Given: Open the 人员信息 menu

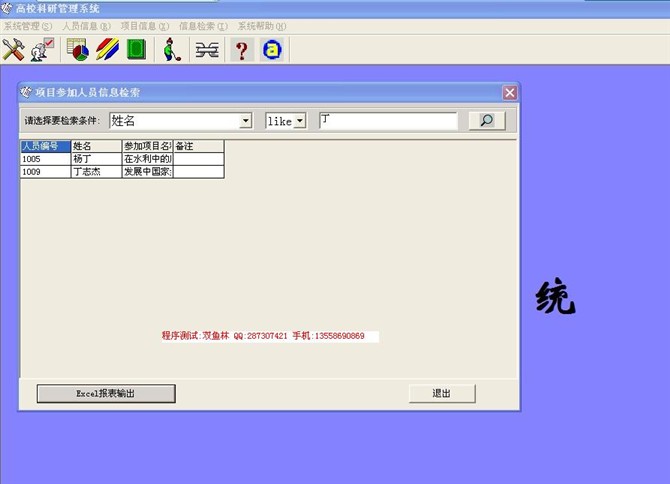Looking at the screenshot, I should 86,26.
